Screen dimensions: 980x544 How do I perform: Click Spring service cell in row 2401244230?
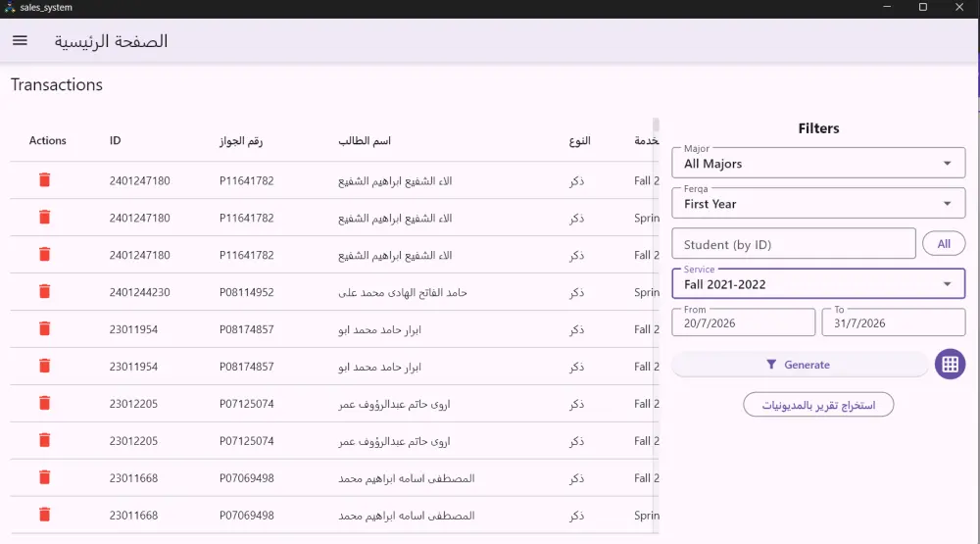[x=646, y=292]
